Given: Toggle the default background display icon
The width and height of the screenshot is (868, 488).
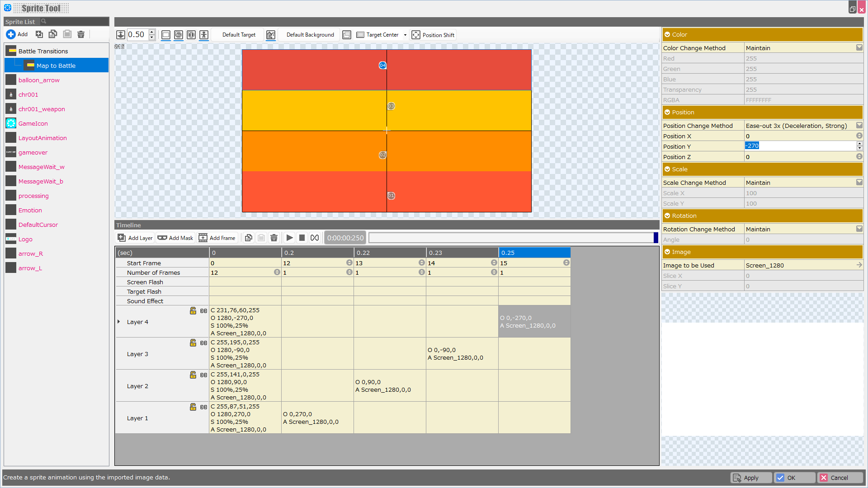Looking at the screenshot, I should click(x=271, y=35).
